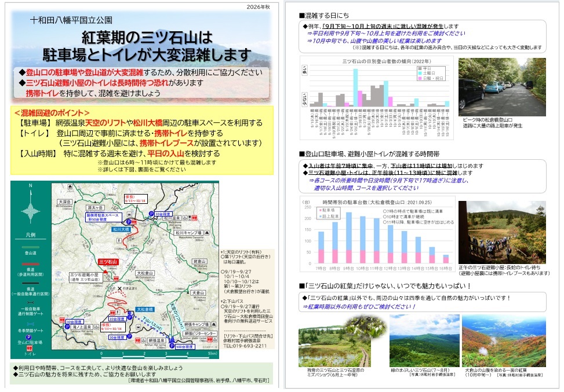The image size is (564, 392).
Task: Click the cyan 土曜日 swatch in the chart legend
Action: (x=420, y=74)
